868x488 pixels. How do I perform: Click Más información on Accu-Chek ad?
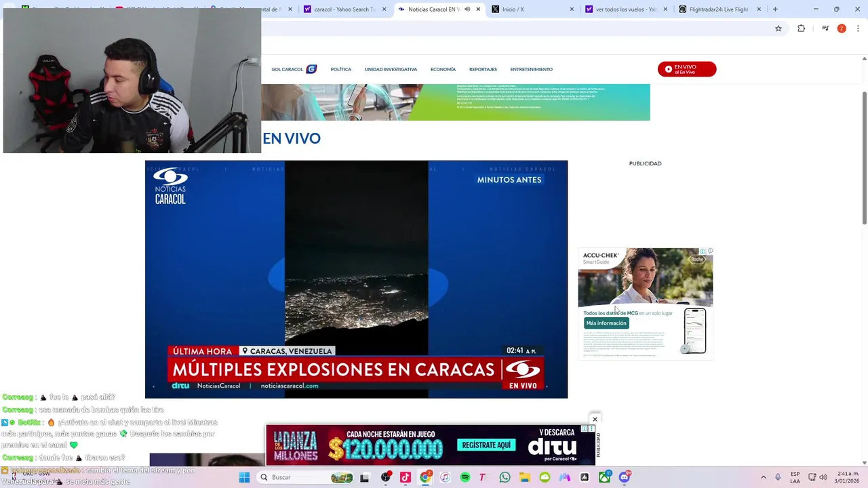tap(606, 323)
